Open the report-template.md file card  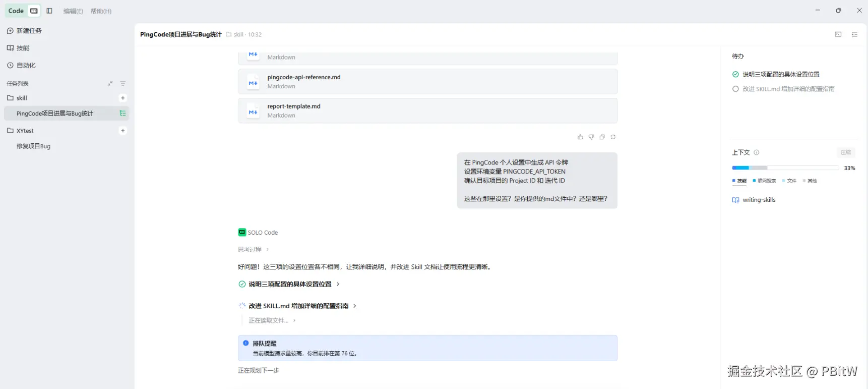click(427, 111)
